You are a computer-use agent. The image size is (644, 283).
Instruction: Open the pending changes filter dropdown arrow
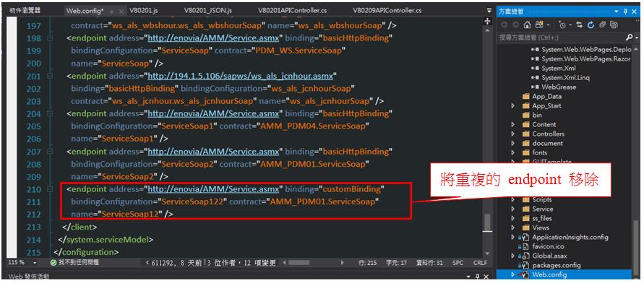point(570,25)
